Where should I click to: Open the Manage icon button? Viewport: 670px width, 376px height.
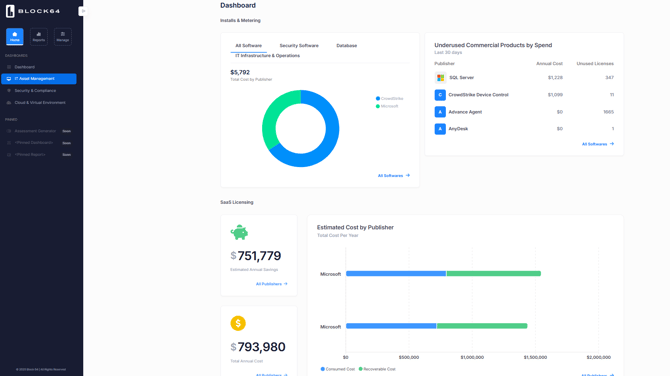[x=63, y=36]
